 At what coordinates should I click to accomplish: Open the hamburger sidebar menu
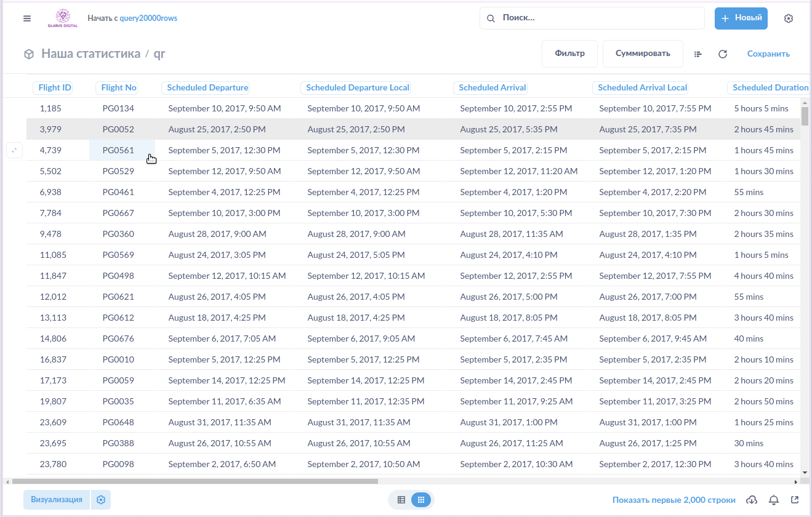(27, 18)
